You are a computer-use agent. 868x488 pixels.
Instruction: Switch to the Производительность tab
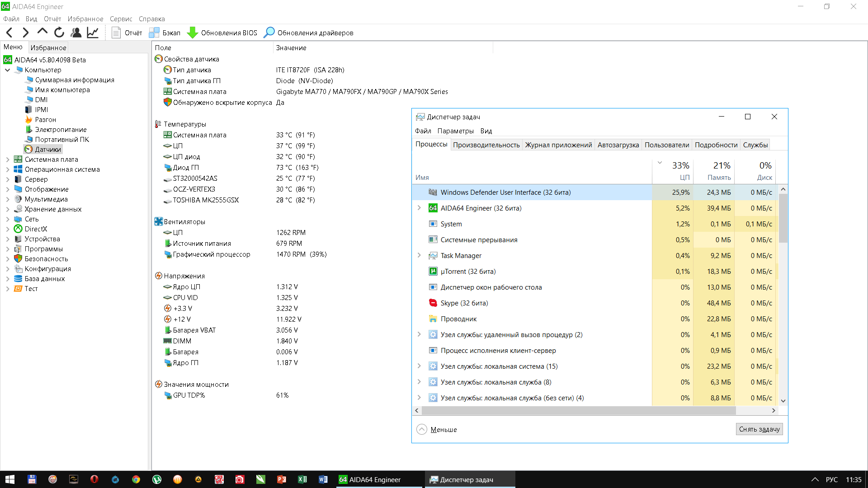point(486,145)
